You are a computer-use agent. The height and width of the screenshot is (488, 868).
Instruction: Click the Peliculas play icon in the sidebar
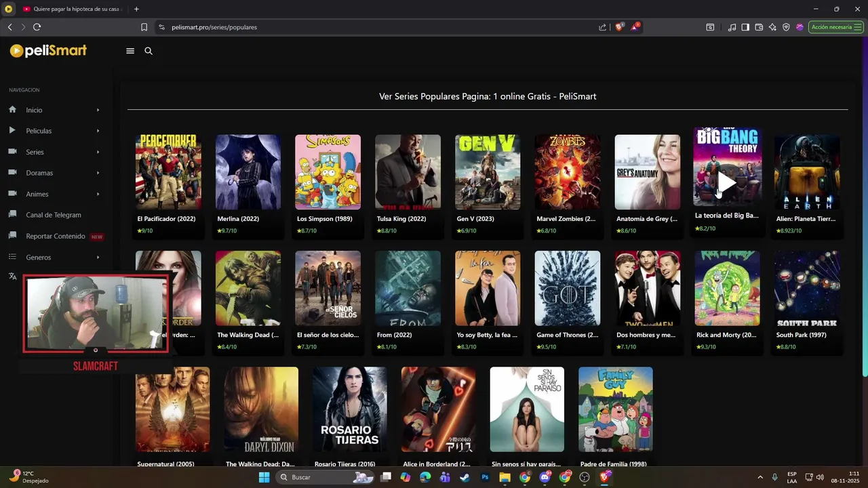tap(12, 130)
